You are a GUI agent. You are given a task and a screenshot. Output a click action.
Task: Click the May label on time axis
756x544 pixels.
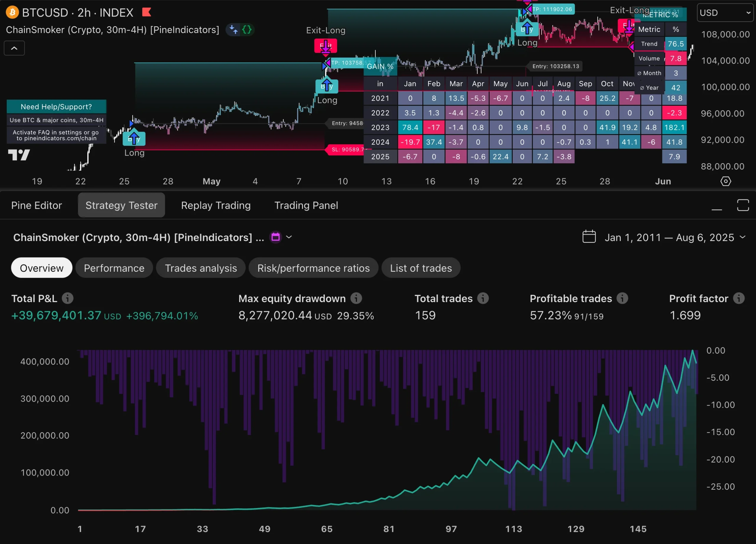point(212,181)
